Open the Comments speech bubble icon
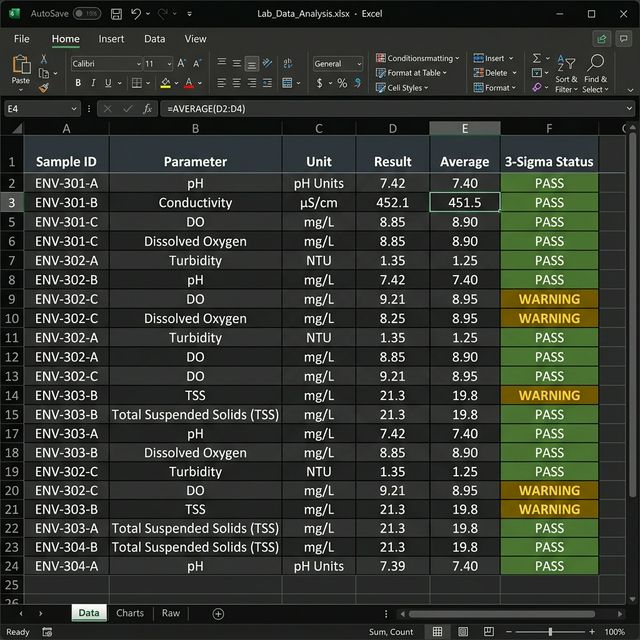640x640 pixels. pos(624,39)
